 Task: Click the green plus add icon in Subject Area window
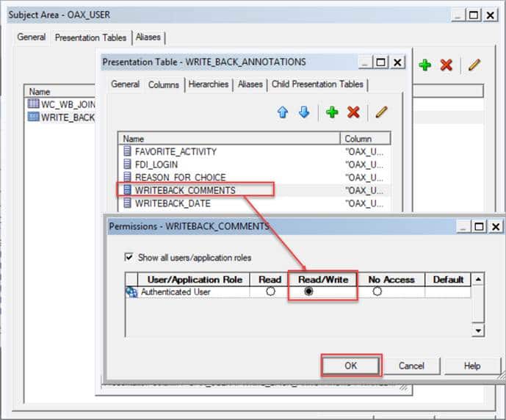pyautogui.click(x=424, y=65)
